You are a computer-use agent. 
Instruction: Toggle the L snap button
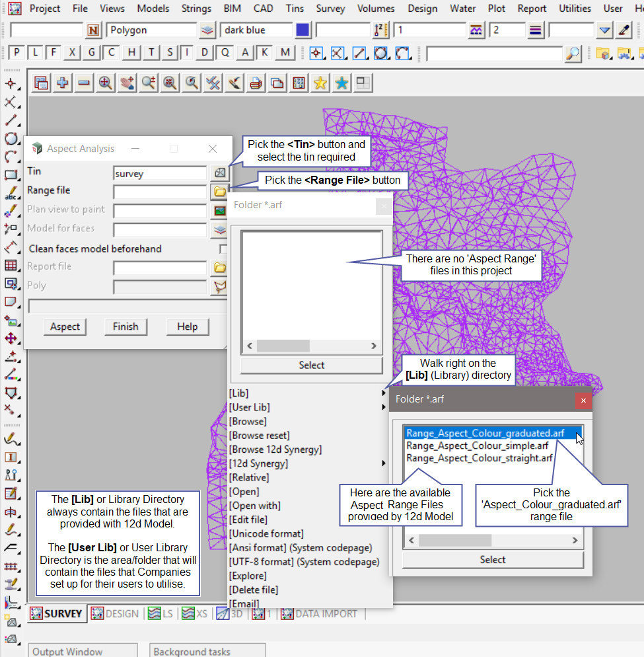35,52
